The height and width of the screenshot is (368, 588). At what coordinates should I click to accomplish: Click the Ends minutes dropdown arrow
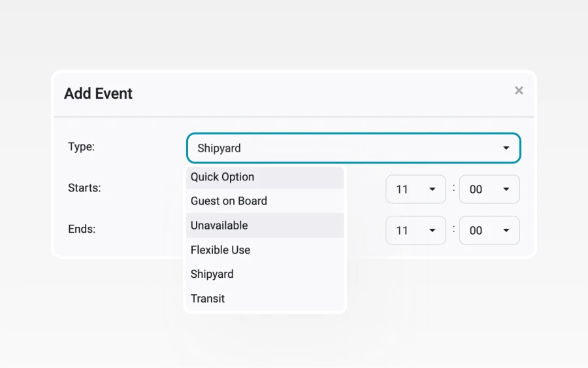tap(506, 230)
